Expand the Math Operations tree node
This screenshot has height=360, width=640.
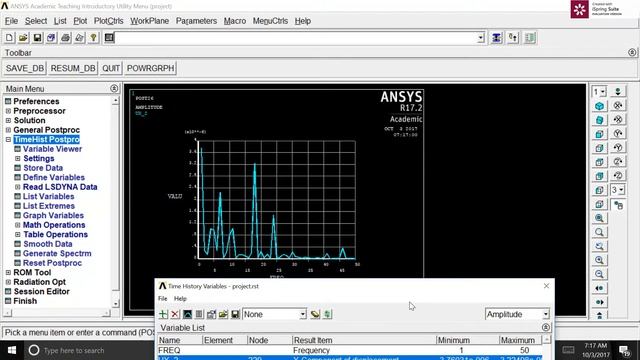[x=18, y=225]
